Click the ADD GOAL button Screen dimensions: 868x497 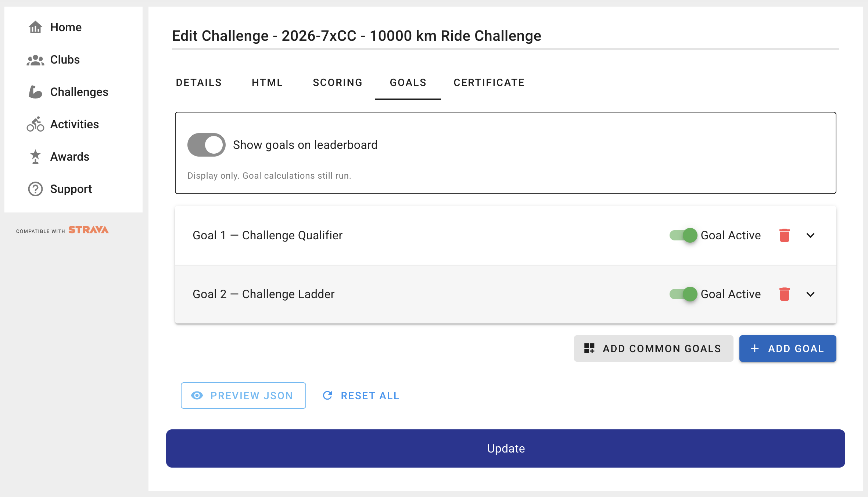coord(788,348)
